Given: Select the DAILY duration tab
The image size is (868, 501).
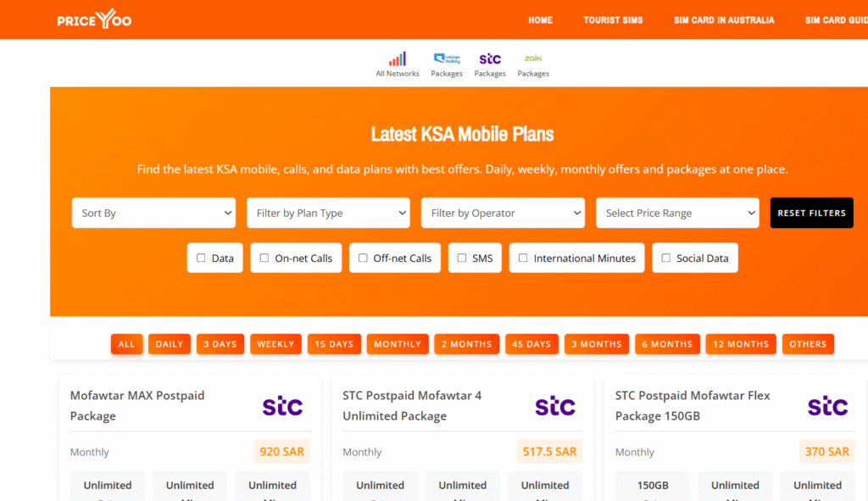Looking at the screenshot, I should (170, 344).
